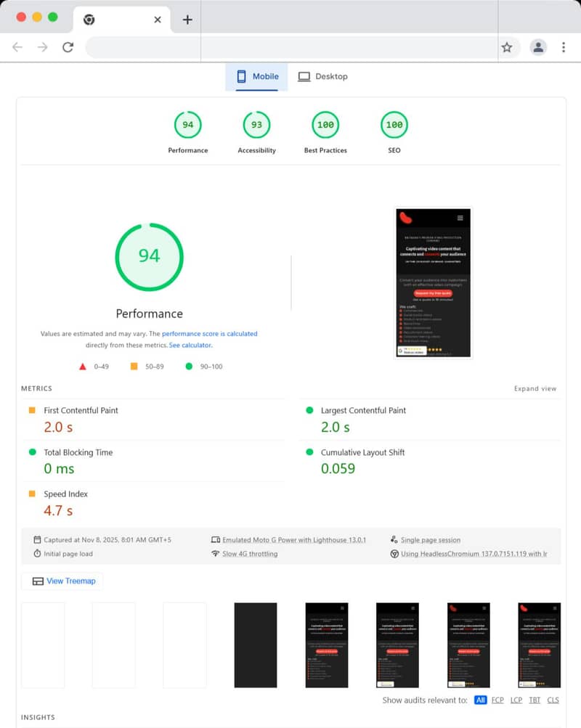The width and height of the screenshot is (581, 728).
Task: Enable the LCP audit filter chip
Action: (516, 700)
